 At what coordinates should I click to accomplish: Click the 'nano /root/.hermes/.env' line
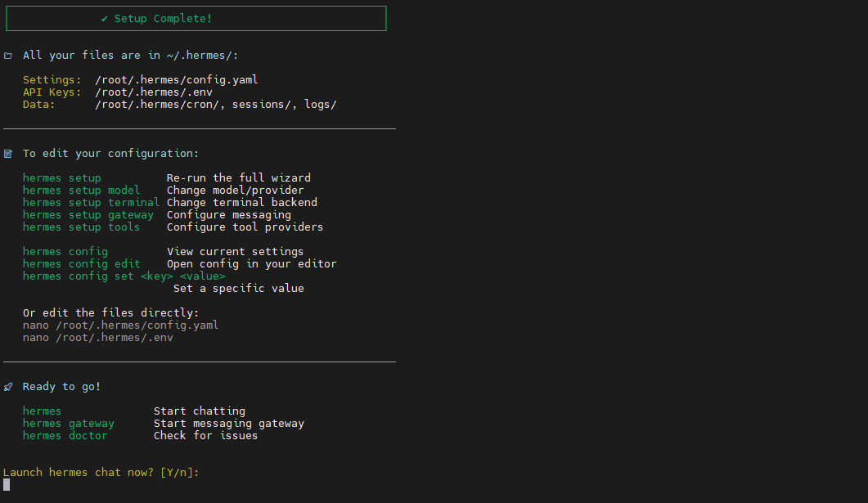(98, 338)
